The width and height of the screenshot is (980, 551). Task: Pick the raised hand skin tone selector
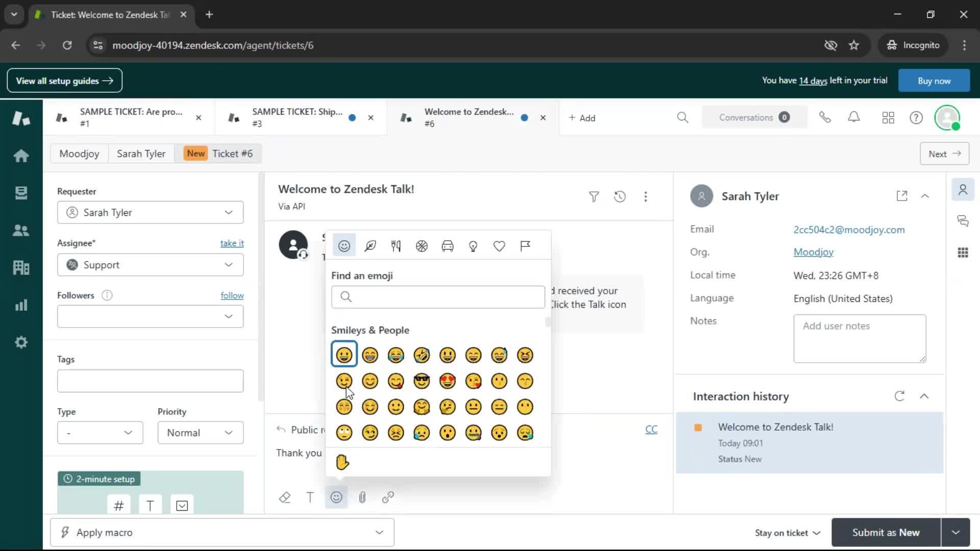pyautogui.click(x=342, y=462)
